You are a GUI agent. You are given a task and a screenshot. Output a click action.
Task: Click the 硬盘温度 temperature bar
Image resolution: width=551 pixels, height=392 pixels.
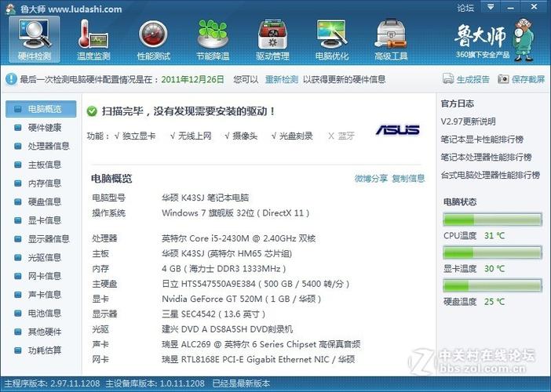pyautogui.click(x=492, y=285)
